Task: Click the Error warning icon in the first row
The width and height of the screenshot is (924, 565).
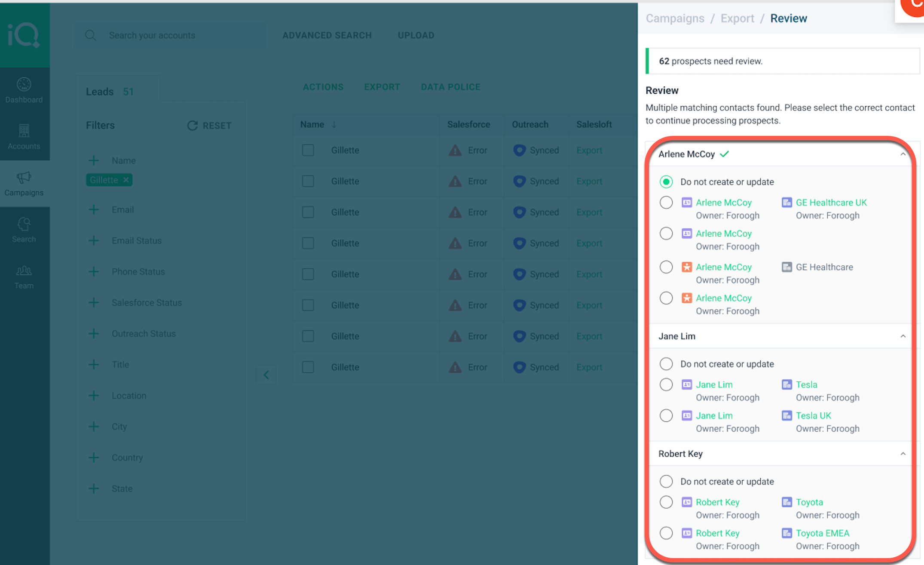Action: pyautogui.click(x=455, y=150)
